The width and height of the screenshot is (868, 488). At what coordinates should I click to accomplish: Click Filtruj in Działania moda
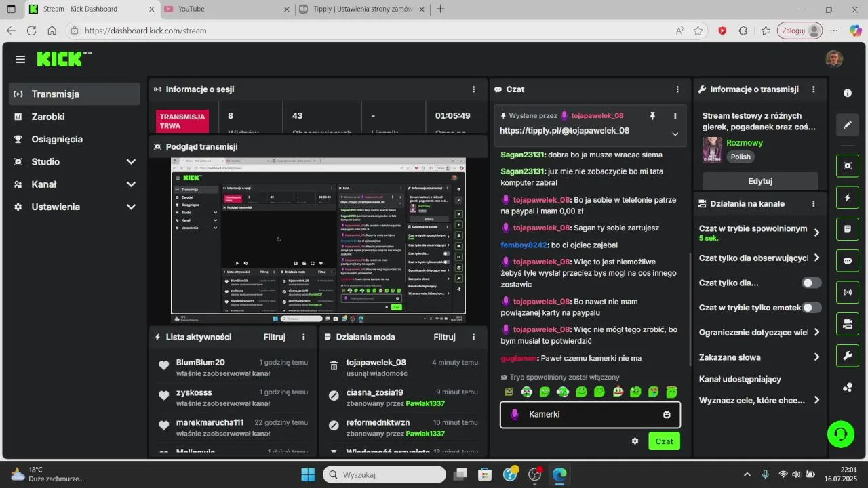[x=445, y=337]
